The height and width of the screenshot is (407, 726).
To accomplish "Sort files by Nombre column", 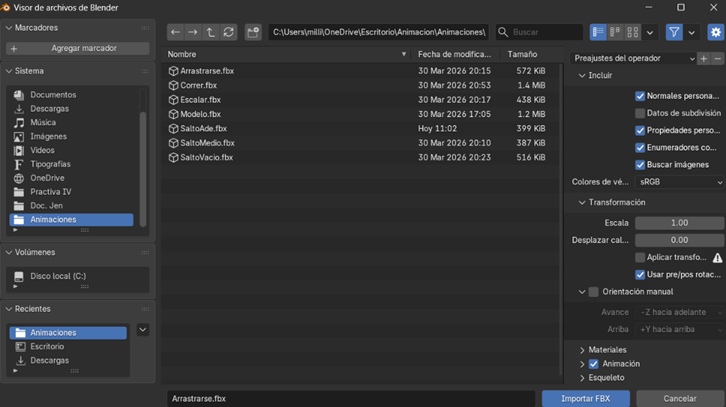I will tap(287, 54).
